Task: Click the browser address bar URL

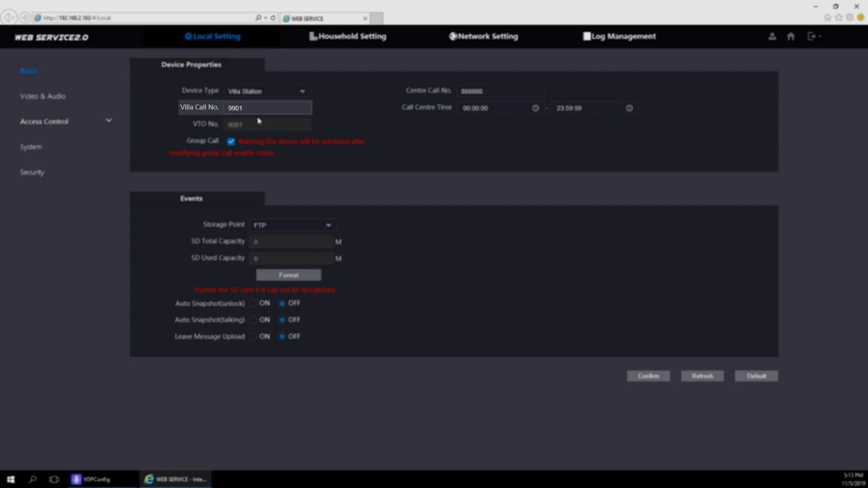Action: 78,18
